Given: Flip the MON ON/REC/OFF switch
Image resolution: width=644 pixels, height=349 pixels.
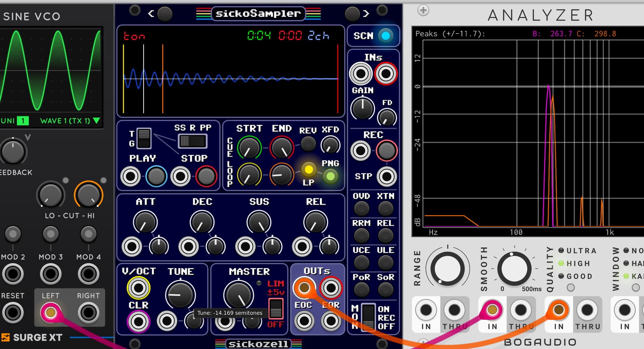Looking at the screenshot, I should (368, 317).
